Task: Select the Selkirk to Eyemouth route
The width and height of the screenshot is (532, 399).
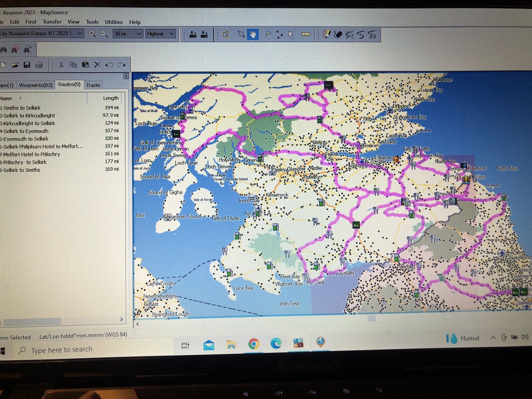Action: click(x=60, y=131)
